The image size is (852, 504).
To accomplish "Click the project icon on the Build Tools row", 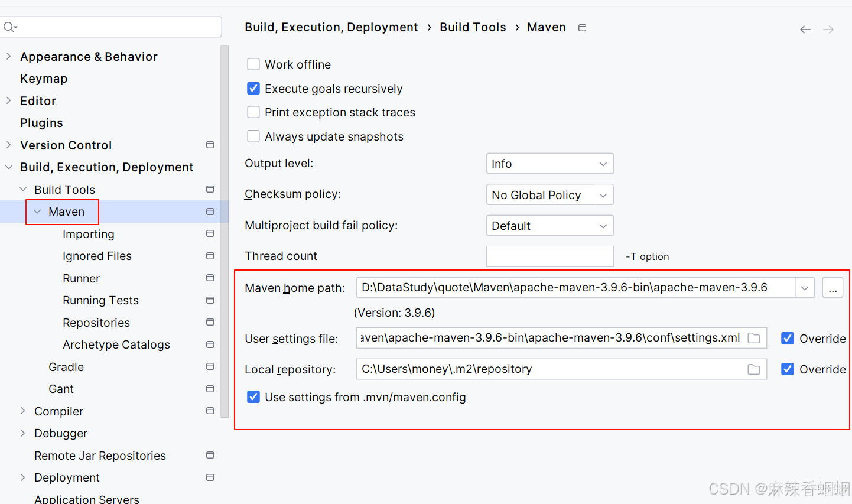I will pos(210,189).
